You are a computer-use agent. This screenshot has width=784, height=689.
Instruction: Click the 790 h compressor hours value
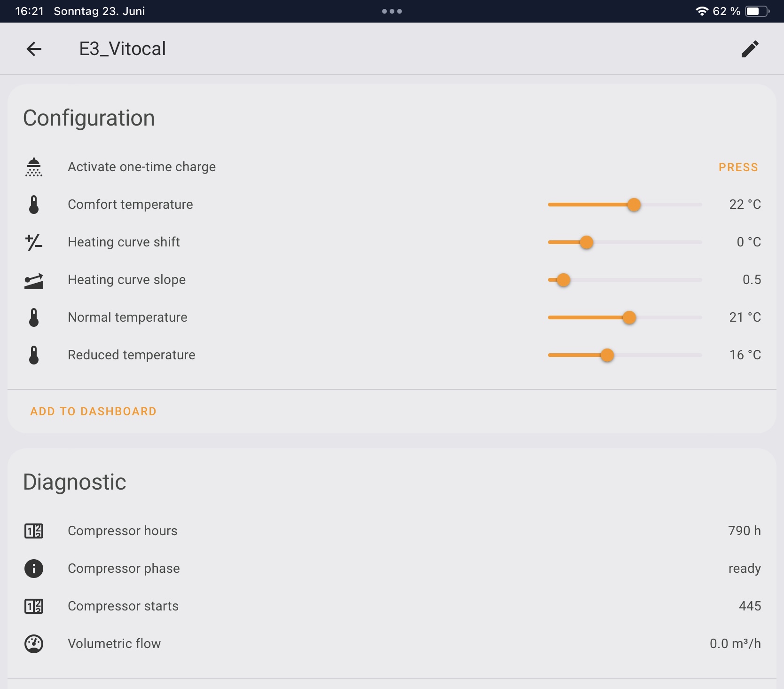coord(745,531)
